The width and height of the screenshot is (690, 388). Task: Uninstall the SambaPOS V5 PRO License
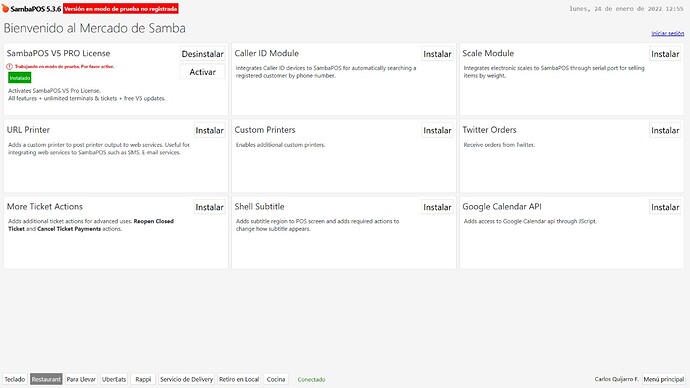click(x=202, y=54)
